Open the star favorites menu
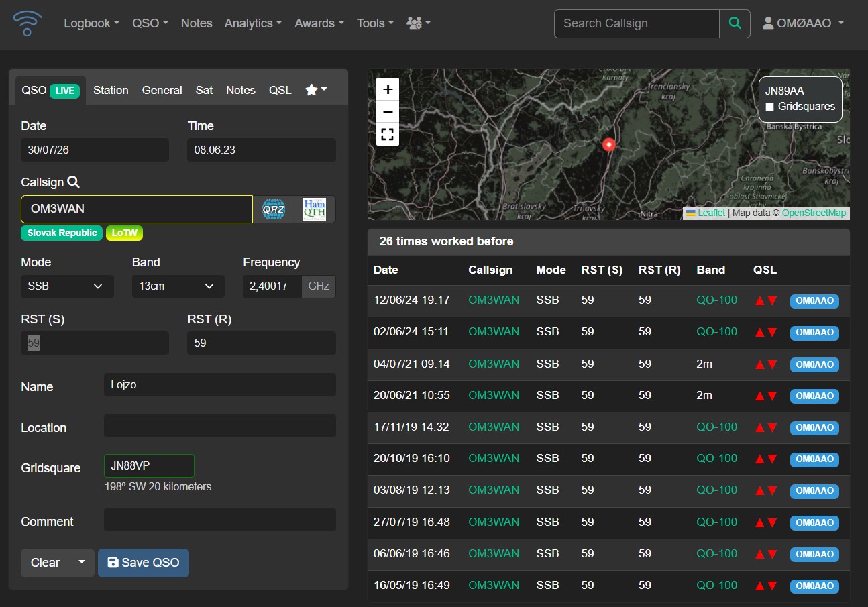 click(x=316, y=90)
